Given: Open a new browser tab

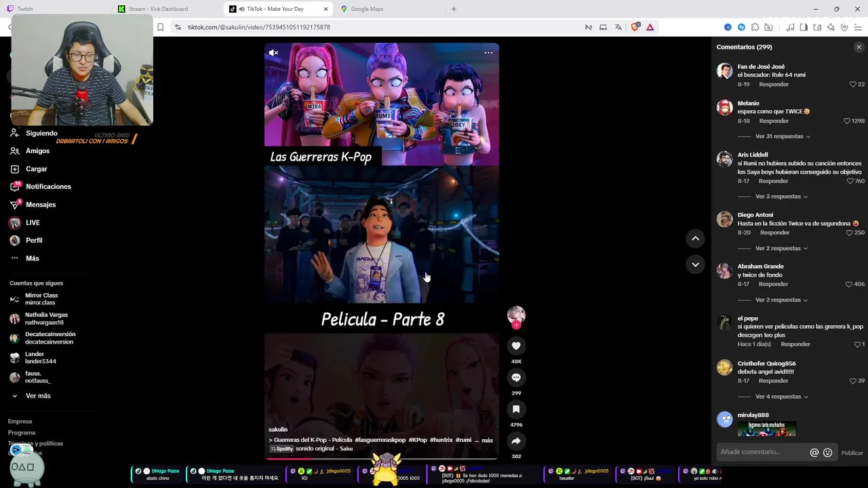Looking at the screenshot, I should [x=454, y=9].
